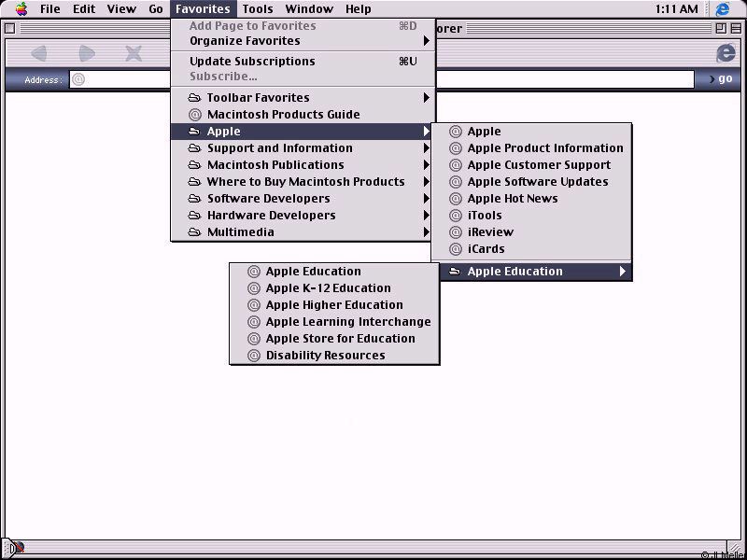This screenshot has height=560, width=747.
Task: Click the Forward arrow toolbar button
Action: (87, 53)
